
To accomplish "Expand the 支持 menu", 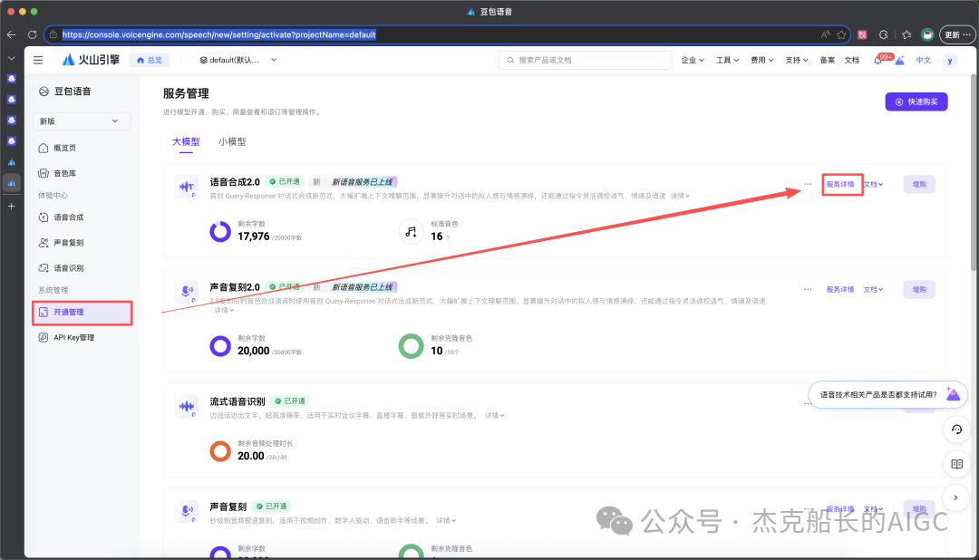I will click(x=797, y=60).
